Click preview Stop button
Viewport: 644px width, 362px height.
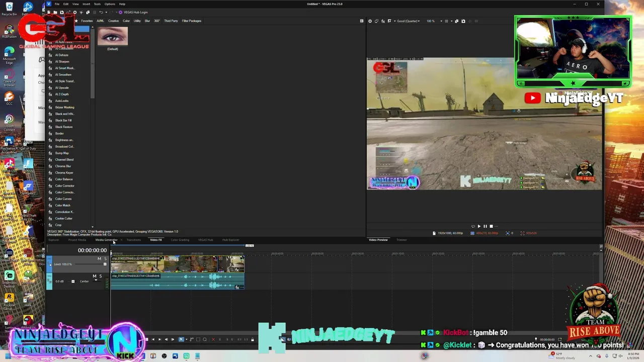[x=492, y=226]
